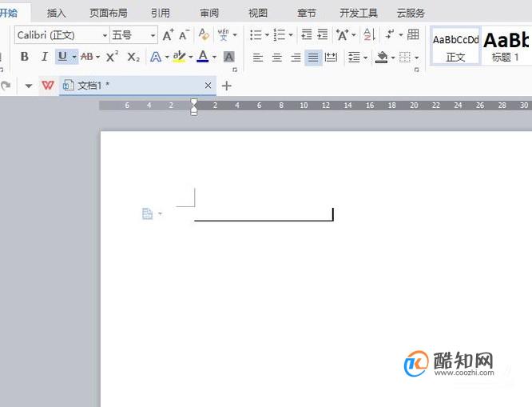Click the WPS red W home icon
The image size is (532, 407).
47,85
